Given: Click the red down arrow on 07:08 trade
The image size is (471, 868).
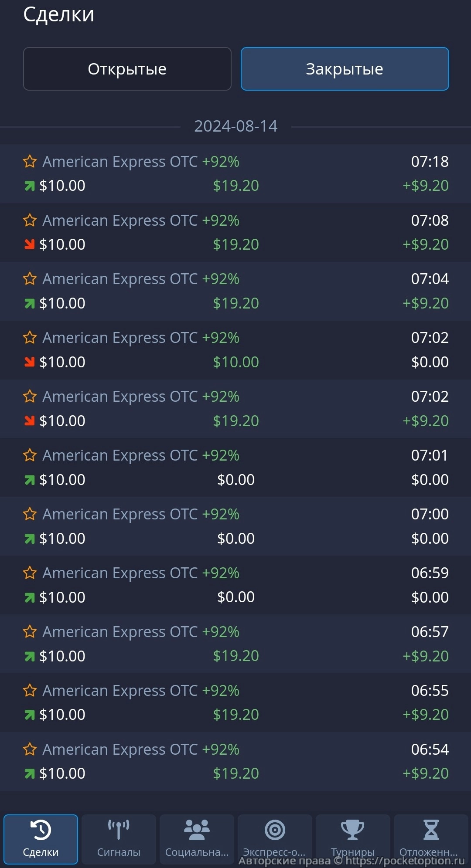Looking at the screenshot, I should (x=29, y=244).
